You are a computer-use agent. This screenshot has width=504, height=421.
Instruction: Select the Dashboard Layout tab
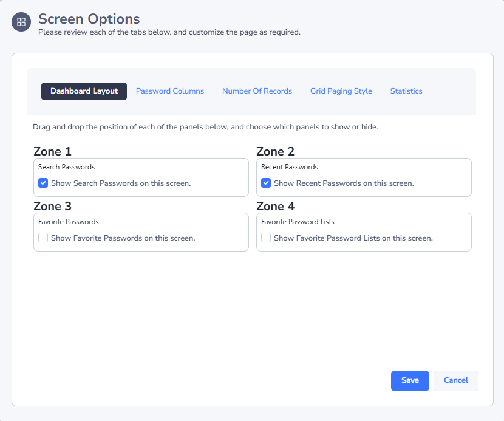click(x=84, y=91)
